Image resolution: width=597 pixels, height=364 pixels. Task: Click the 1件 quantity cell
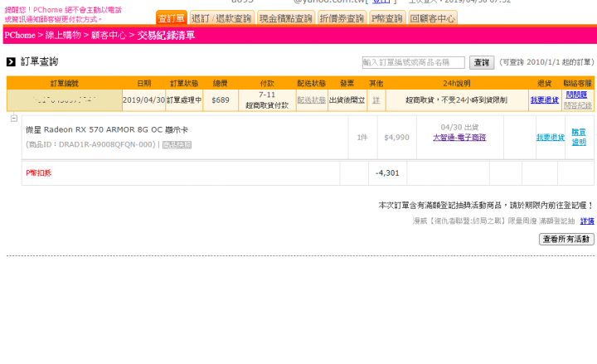click(x=362, y=138)
